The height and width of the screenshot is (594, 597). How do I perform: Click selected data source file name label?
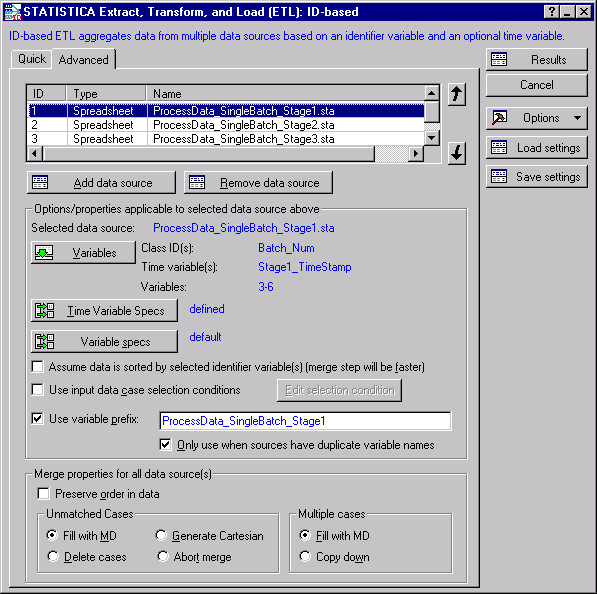(x=244, y=228)
